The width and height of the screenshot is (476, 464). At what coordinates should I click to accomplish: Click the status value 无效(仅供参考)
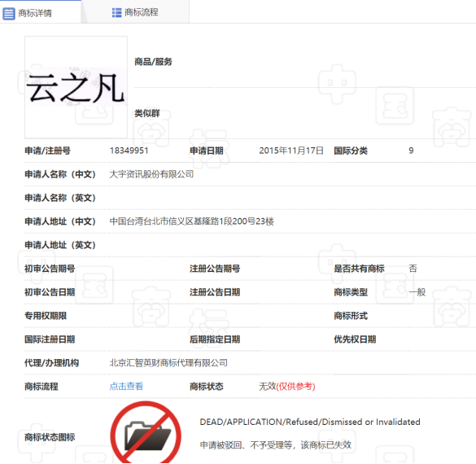[287, 387]
